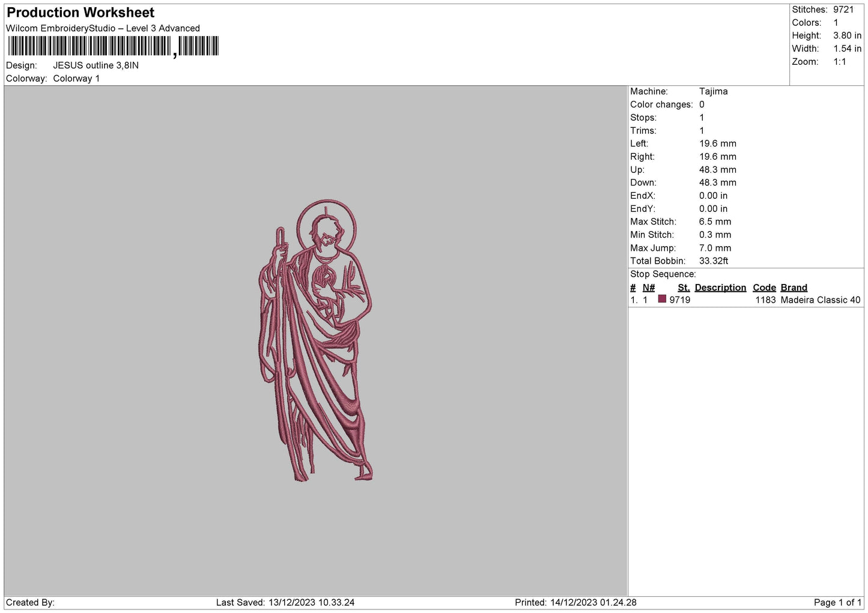Click the maroon thread color swatch

[x=662, y=299]
